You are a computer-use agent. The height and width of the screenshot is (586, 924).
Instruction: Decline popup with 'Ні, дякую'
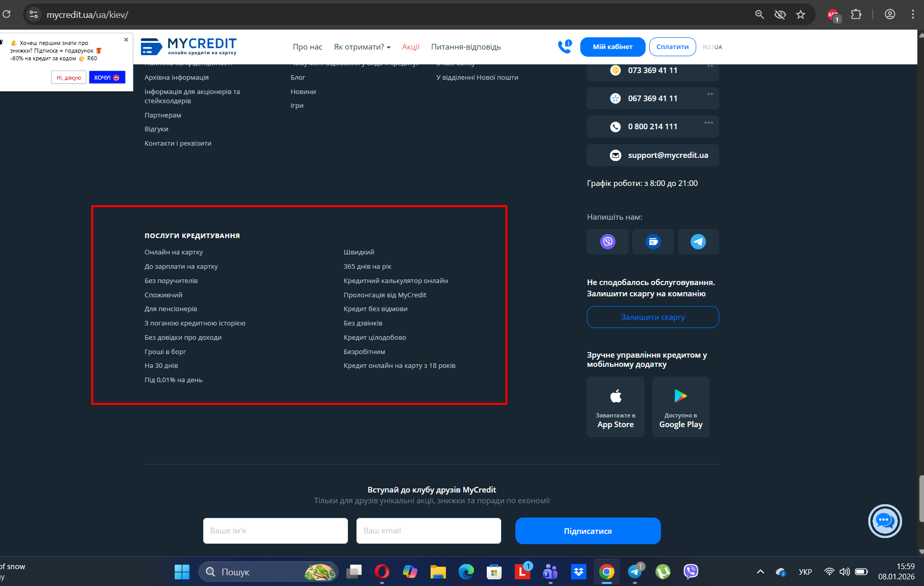pos(68,78)
